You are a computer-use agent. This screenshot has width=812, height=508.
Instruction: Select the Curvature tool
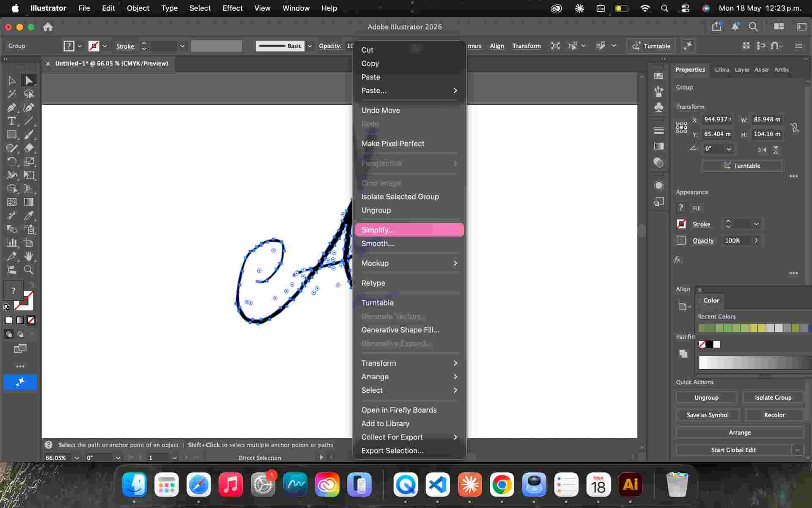point(29,108)
